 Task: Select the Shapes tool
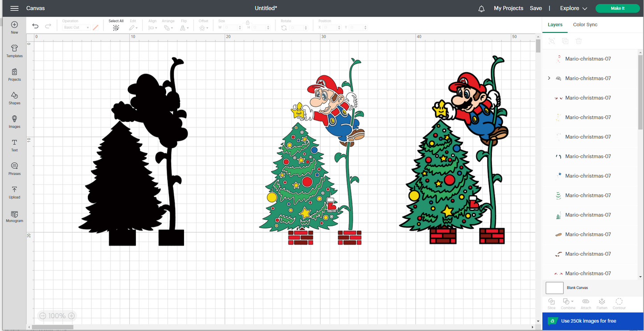tap(14, 98)
